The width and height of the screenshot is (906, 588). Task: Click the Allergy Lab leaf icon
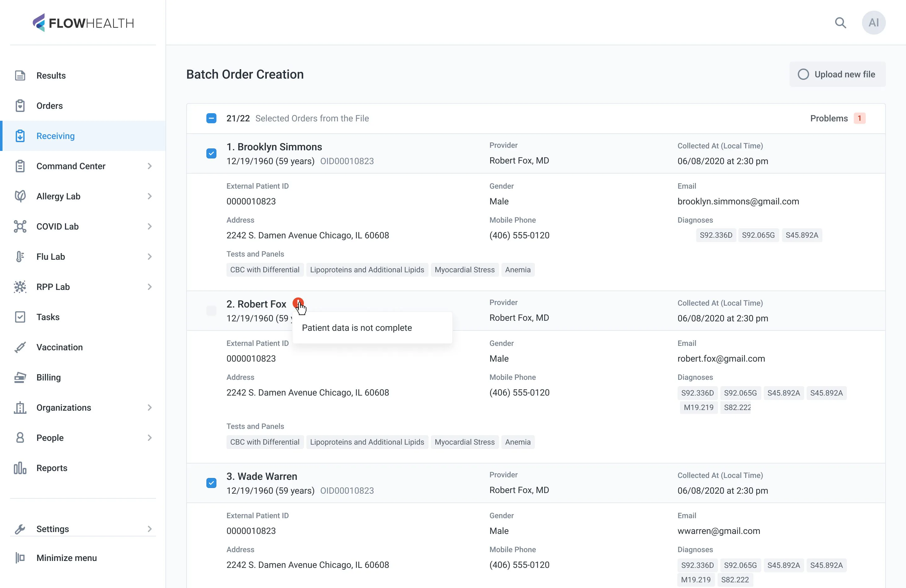tap(20, 196)
